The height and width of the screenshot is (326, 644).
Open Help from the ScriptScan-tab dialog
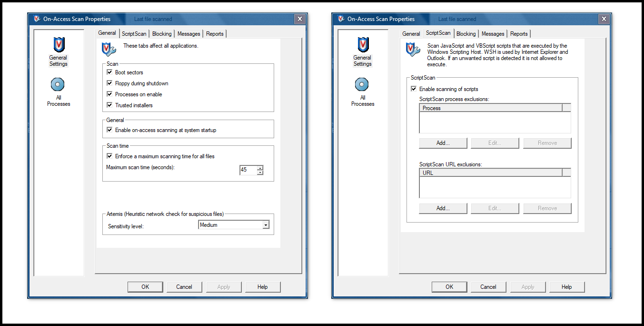(566, 287)
